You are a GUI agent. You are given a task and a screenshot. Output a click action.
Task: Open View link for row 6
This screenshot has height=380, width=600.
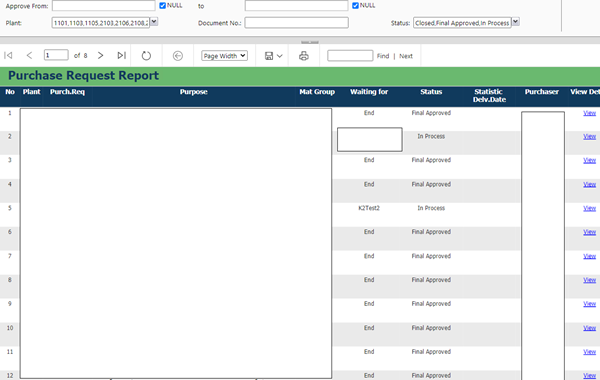589,232
